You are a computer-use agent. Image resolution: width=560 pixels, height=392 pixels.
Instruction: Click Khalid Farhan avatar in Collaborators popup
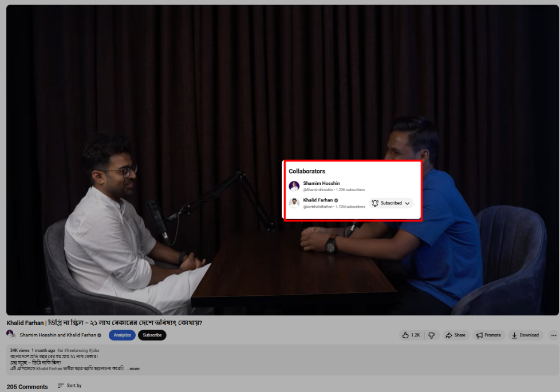(294, 203)
